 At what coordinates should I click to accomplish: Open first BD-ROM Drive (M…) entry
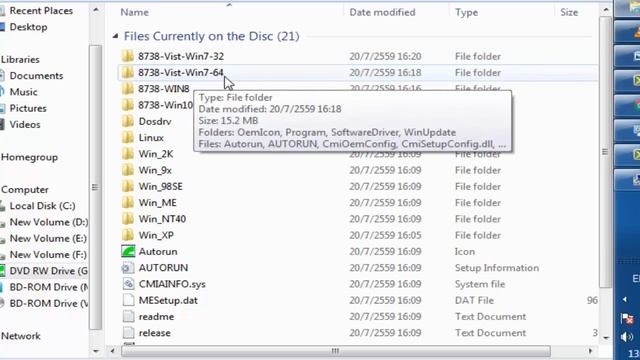tap(49, 287)
